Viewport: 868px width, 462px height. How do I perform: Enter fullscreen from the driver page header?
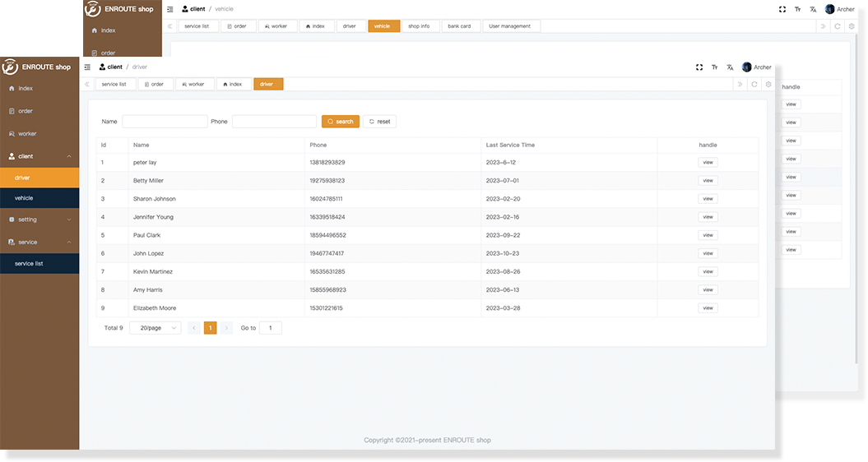click(x=699, y=67)
